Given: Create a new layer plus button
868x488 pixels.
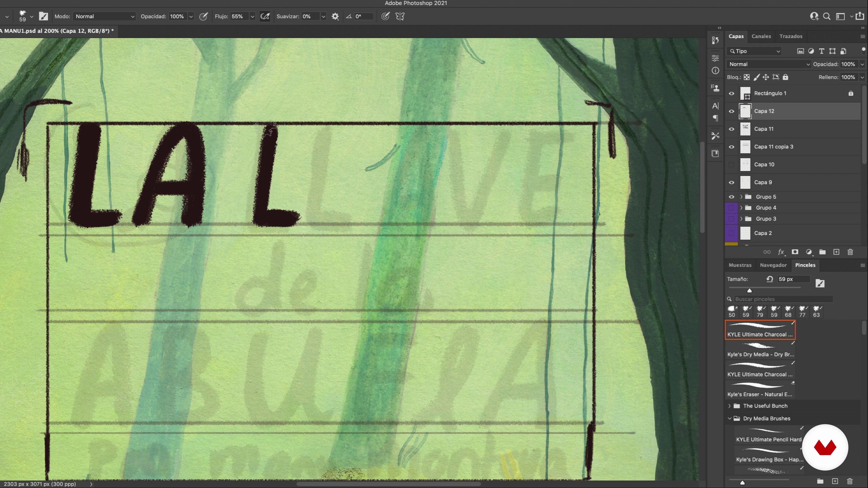Looking at the screenshot, I should pos(836,252).
